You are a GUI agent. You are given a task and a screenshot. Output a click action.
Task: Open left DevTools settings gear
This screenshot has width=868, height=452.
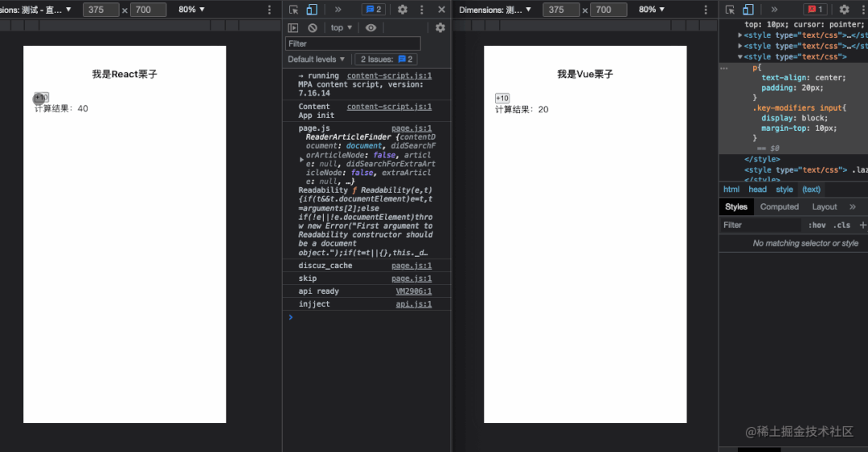pyautogui.click(x=403, y=10)
